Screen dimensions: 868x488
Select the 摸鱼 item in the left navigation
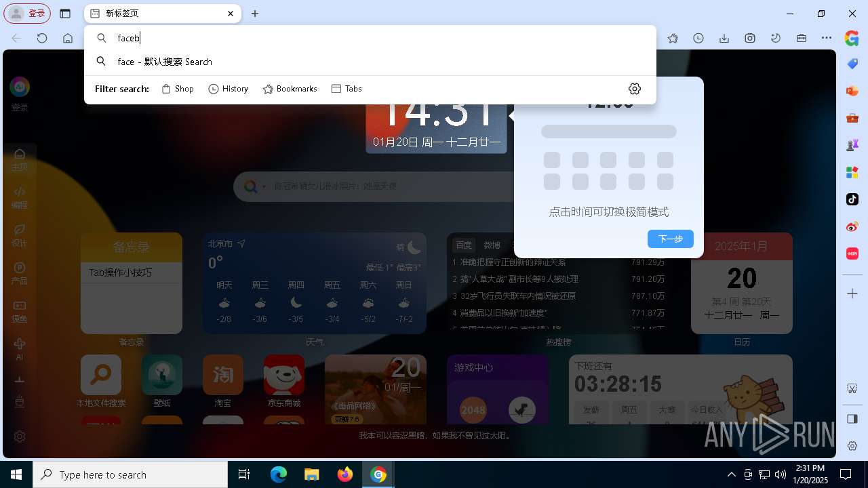tap(20, 312)
